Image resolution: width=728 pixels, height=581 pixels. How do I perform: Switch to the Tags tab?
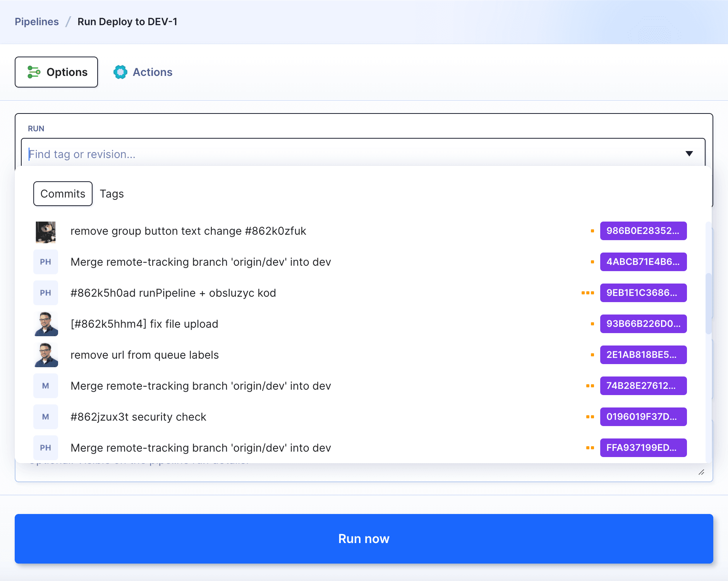[x=112, y=194]
